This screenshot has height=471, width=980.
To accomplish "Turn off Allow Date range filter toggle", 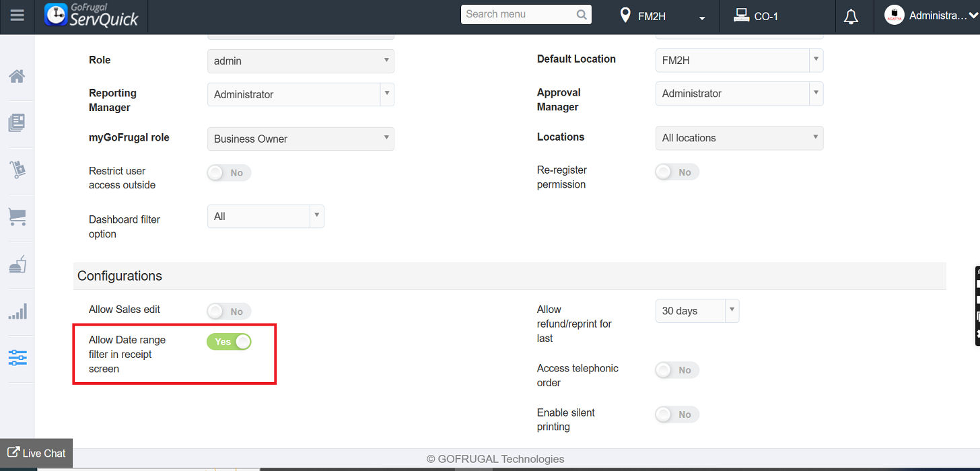I will tap(229, 342).
